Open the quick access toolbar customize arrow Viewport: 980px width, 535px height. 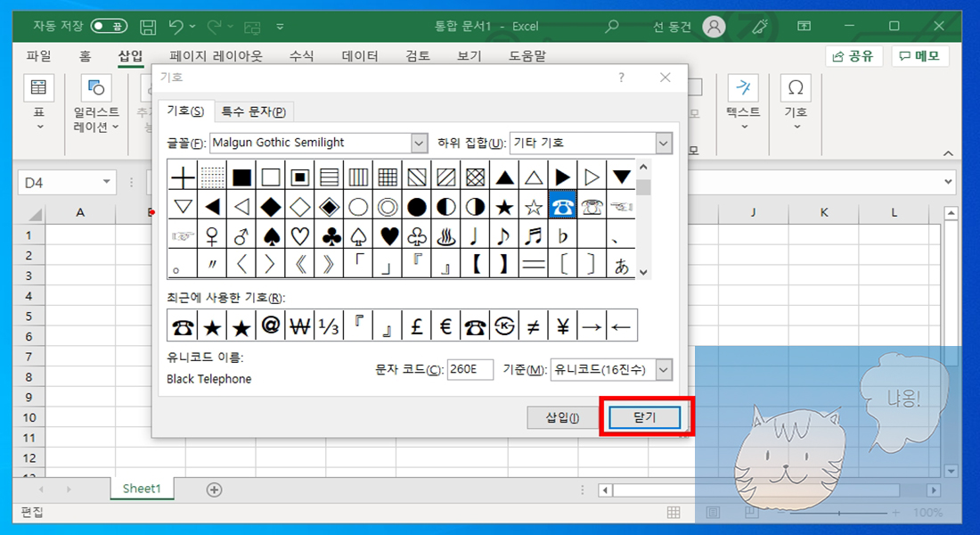coord(280,26)
